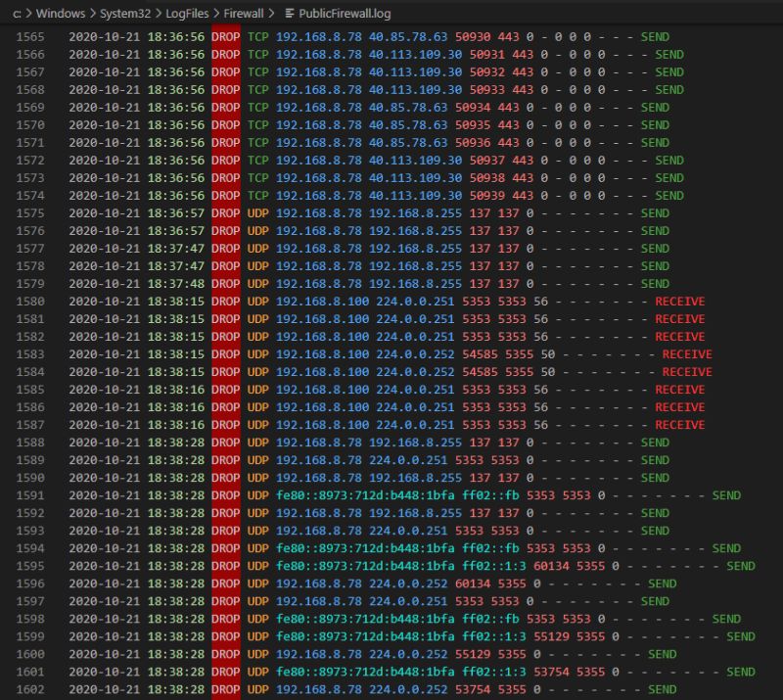
Task: Click port 443 on line 1566
Action: point(523,55)
